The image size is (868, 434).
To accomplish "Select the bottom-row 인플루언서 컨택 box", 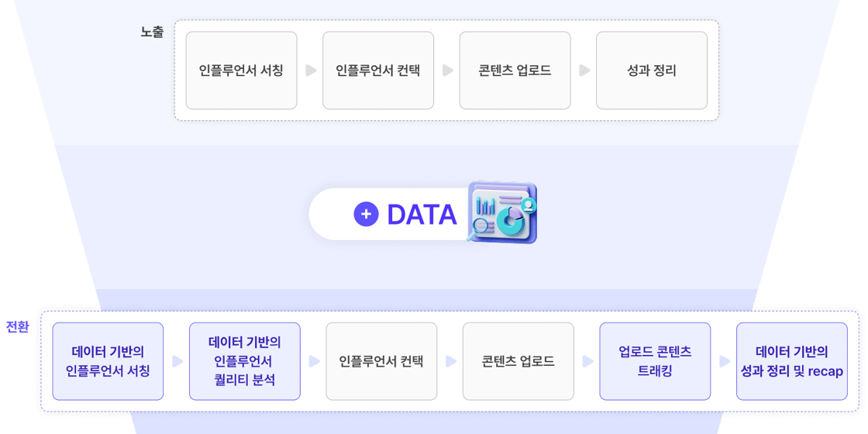I will pyautogui.click(x=381, y=361).
